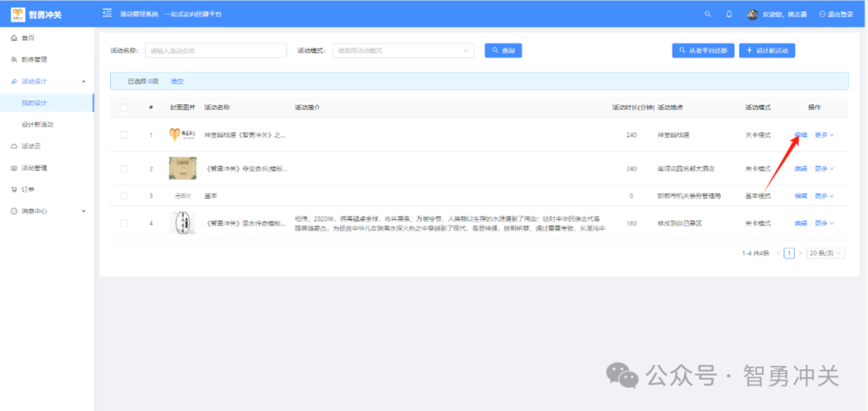Click the location 神堂峪栈道 in row 1
The width and height of the screenshot is (868, 411).
point(674,134)
